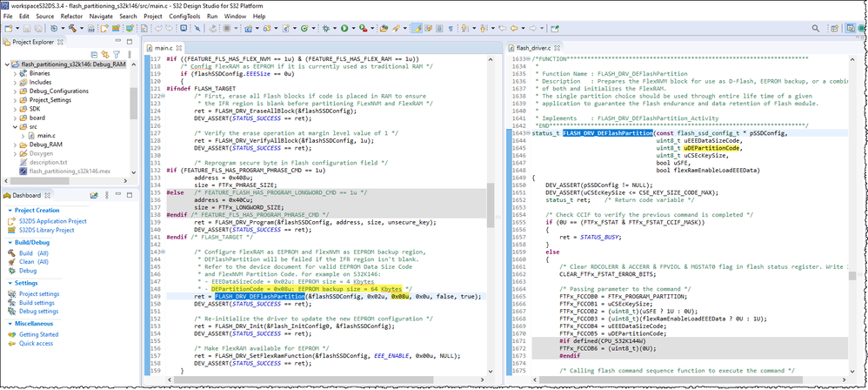Select description.txt in Project Explorer
Image resolution: width=868 pixels, height=390 pixels.
click(x=48, y=162)
